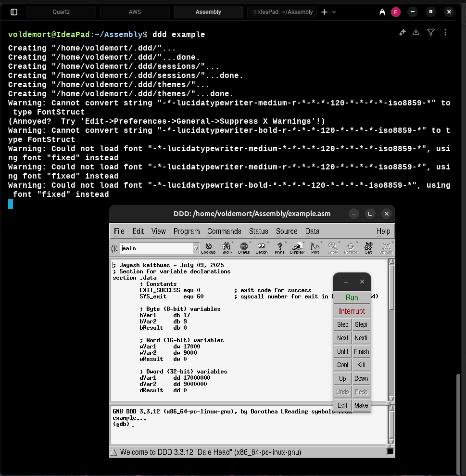
Task: Click the Set toolbar icon
Action: [368, 248]
